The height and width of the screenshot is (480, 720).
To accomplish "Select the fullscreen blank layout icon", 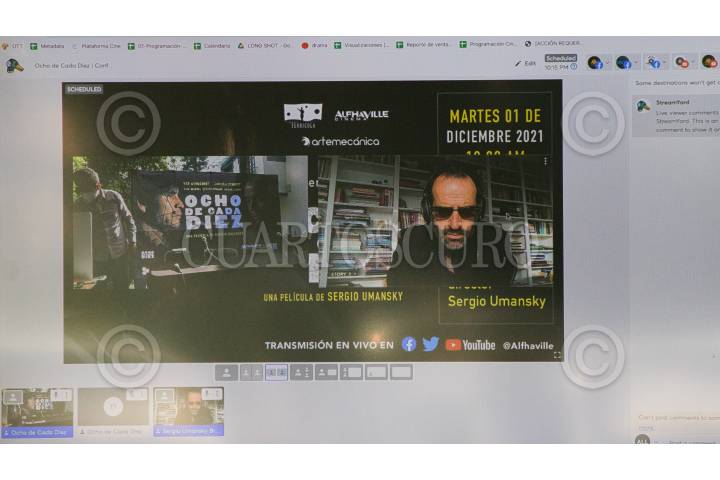I will pyautogui.click(x=401, y=372).
